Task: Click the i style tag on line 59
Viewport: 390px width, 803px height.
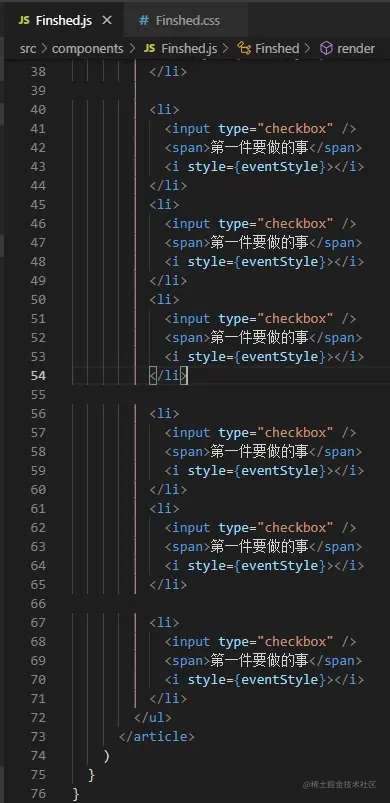Action: point(264,470)
